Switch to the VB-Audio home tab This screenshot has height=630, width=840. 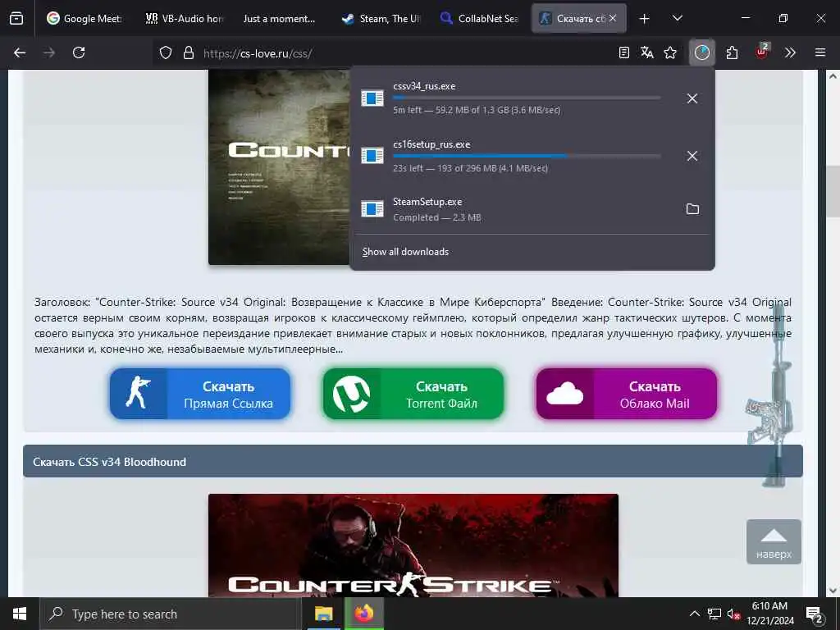tap(185, 18)
